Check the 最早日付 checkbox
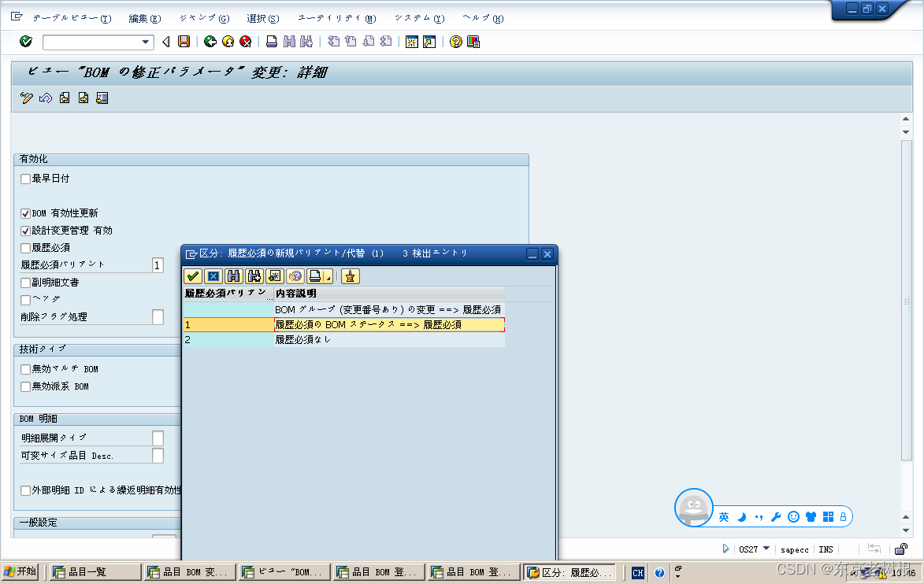The image size is (924, 584). [x=24, y=178]
